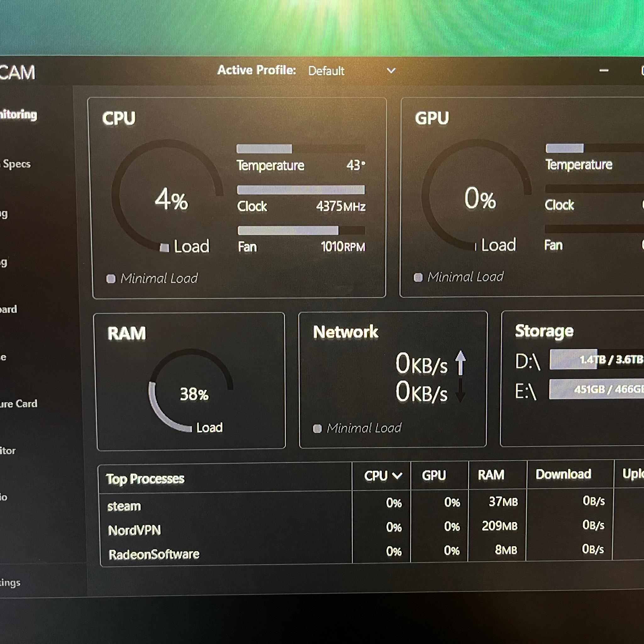Click RadeonSoftware 8MB RAM cell

tap(506, 550)
